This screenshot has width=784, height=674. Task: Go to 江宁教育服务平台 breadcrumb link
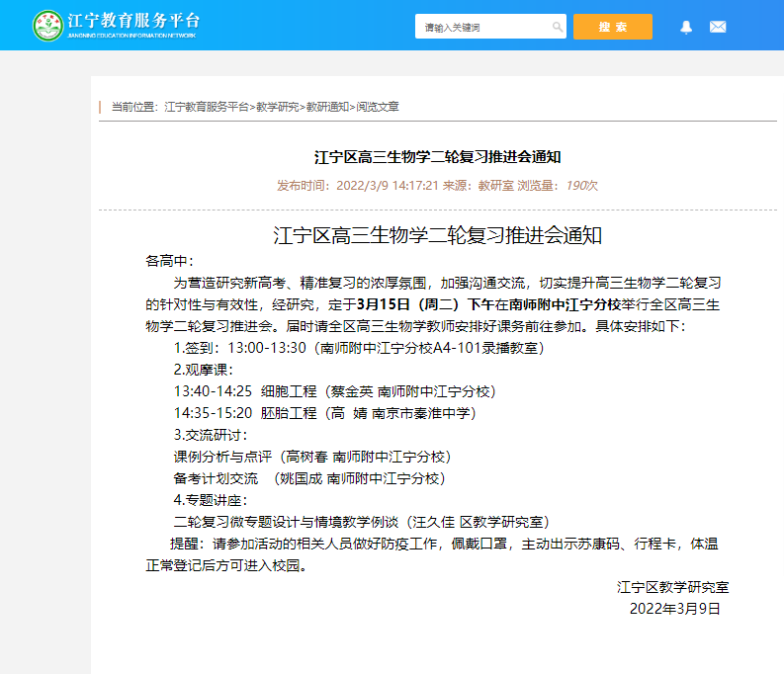click(207, 107)
